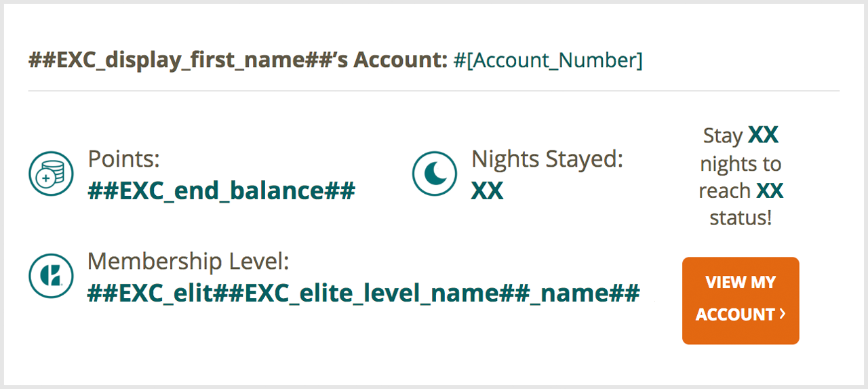Select the elite level name placeholder value

pos(363,293)
